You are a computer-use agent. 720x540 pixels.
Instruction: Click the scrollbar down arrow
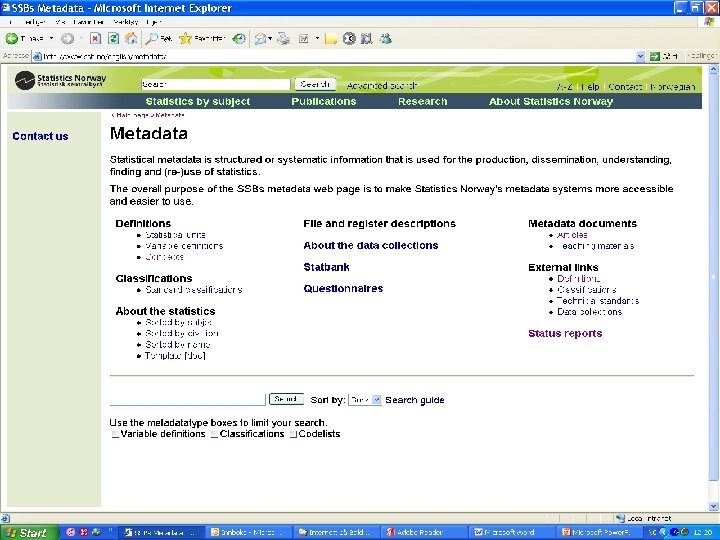pyautogui.click(x=714, y=506)
